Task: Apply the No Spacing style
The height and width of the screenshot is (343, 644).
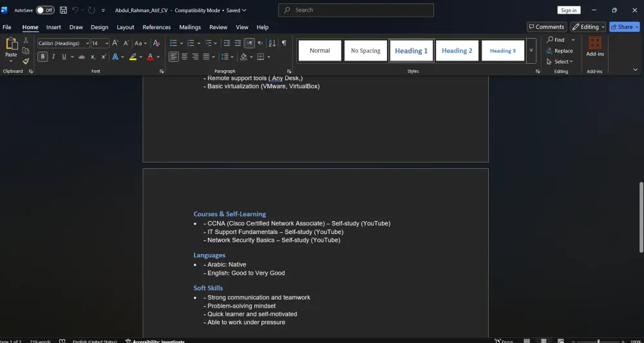Action: tap(366, 50)
